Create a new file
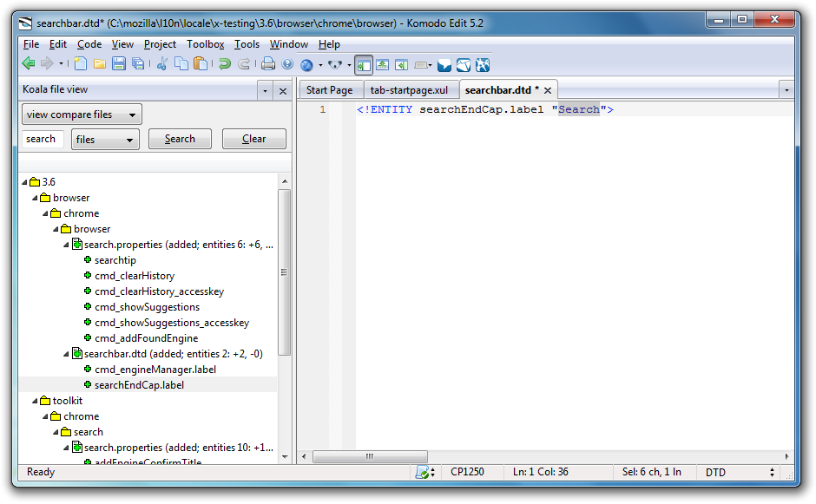 click(80, 64)
